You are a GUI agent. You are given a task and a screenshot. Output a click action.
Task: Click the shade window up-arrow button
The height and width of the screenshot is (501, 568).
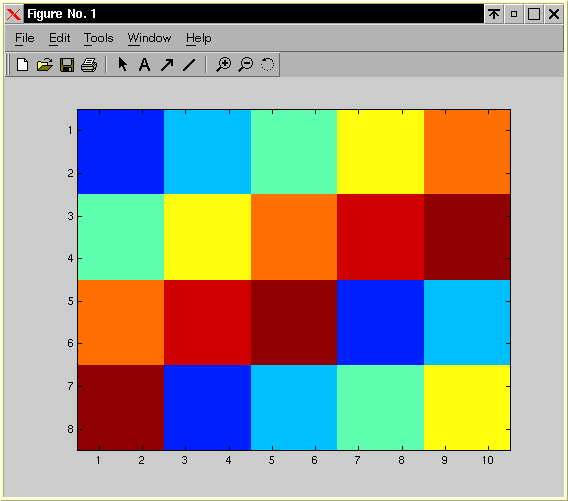[494, 14]
